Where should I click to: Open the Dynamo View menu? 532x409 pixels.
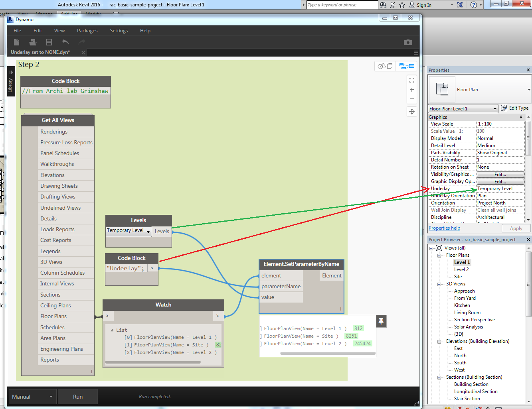(x=59, y=31)
